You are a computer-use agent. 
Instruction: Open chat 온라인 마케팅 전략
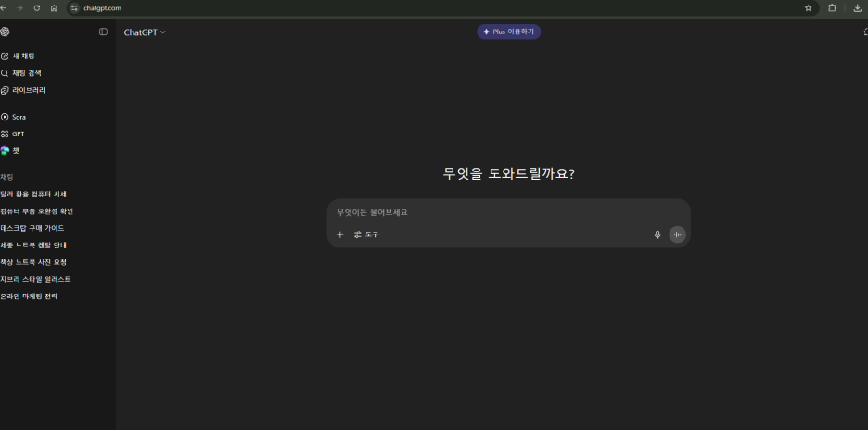tap(29, 296)
